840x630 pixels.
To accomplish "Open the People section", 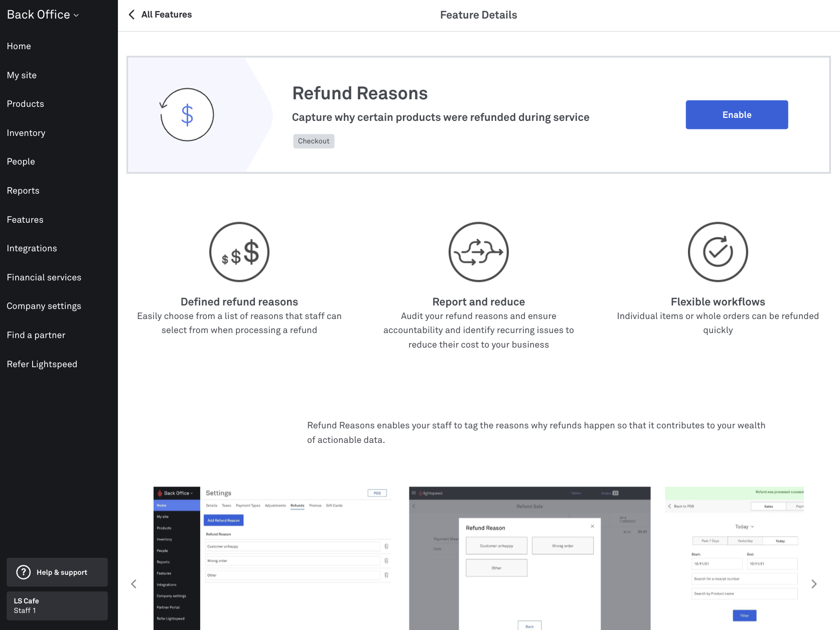I will pos(21,162).
